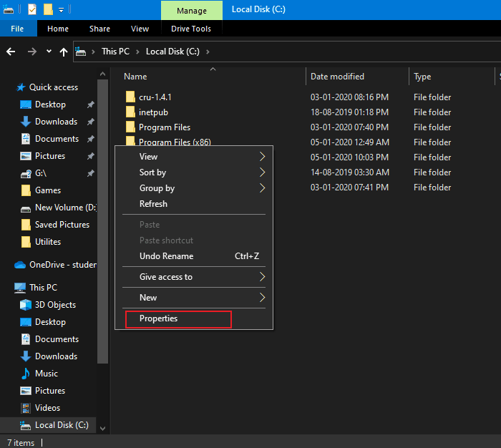The height and width of the screenshot is (448, 501).
Task: Sort by Date modified column header
Action: 337,77
